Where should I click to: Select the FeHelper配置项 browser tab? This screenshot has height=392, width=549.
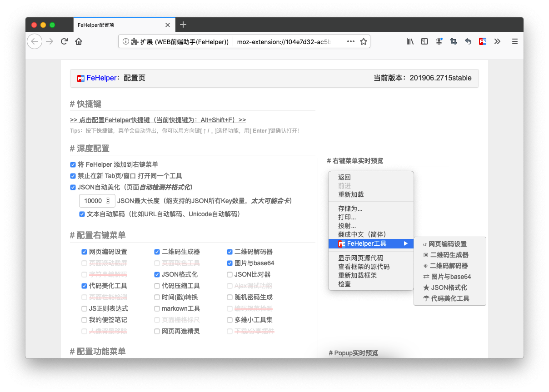(124, 25)
